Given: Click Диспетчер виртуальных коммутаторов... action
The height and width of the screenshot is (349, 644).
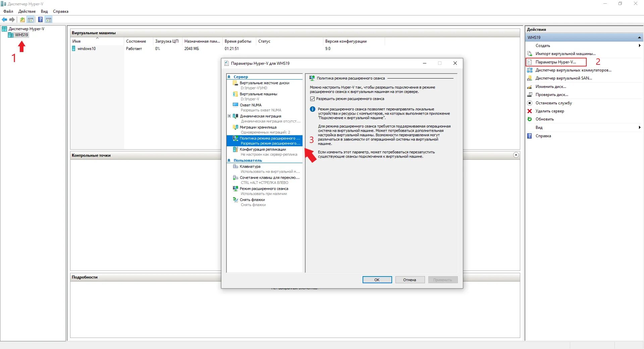Looking at the screenshot, I should click(x=573, y=70).
